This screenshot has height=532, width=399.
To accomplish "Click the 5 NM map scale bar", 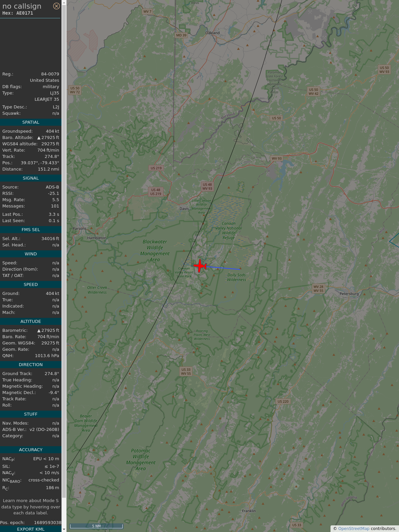I will [96, 526].
